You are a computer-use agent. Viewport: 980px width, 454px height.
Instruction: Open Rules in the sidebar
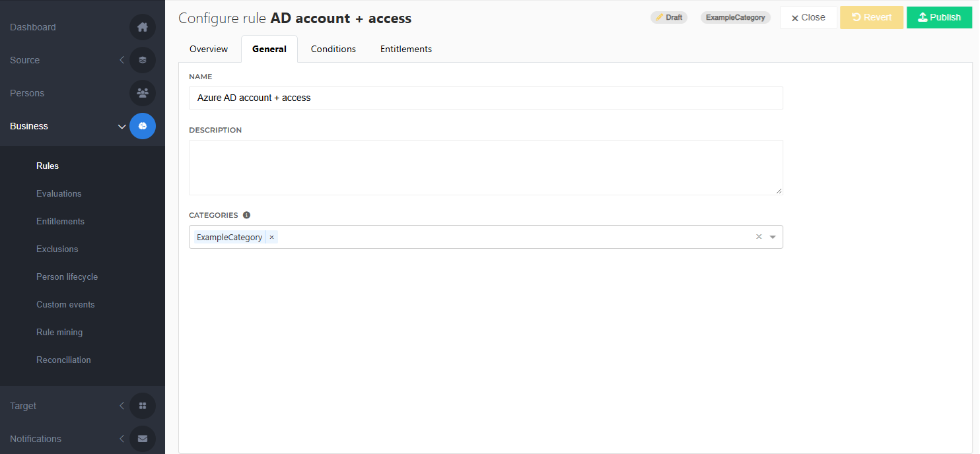48,166
